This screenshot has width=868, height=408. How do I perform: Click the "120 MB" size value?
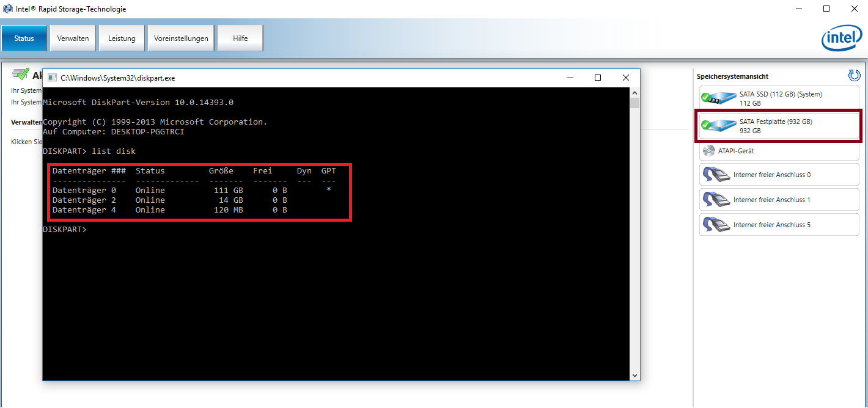(229, 209)
